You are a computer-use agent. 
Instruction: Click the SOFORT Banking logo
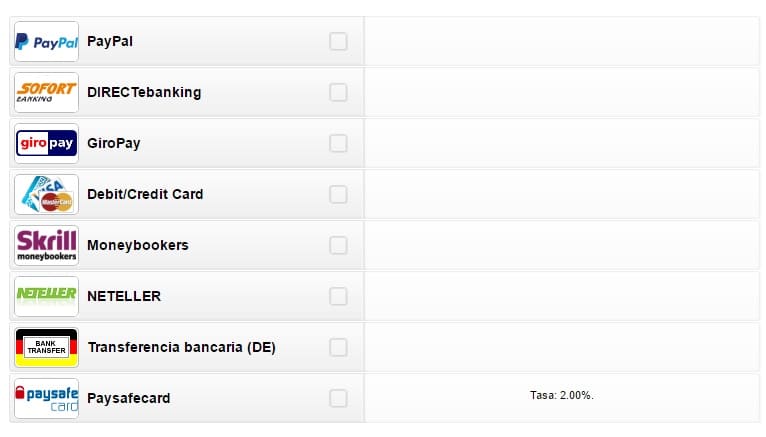point(46,92)
